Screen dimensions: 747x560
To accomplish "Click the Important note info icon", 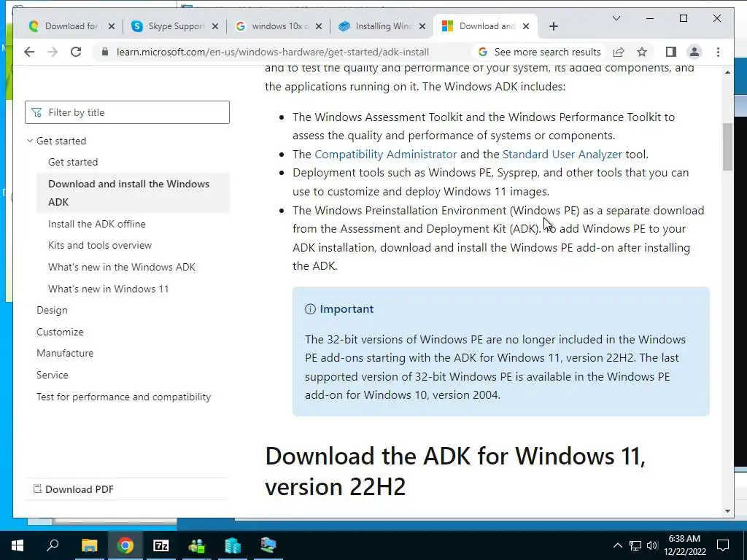I will (x=310, y=309).
